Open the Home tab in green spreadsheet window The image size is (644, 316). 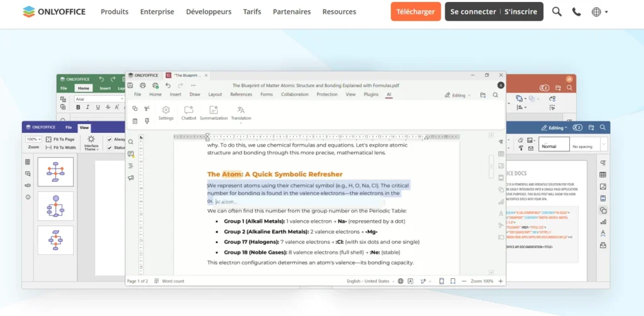[84, 88]
